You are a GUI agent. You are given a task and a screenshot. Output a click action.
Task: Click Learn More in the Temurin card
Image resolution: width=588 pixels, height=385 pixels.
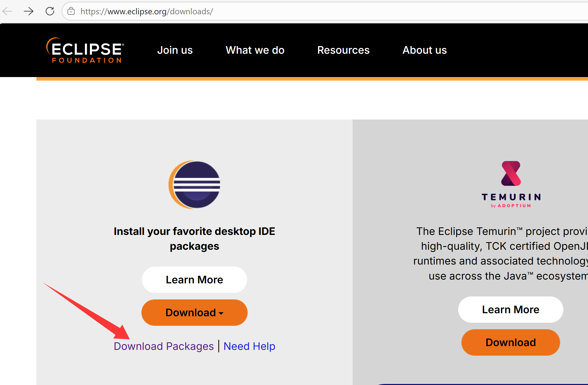[x=511, y=309]
